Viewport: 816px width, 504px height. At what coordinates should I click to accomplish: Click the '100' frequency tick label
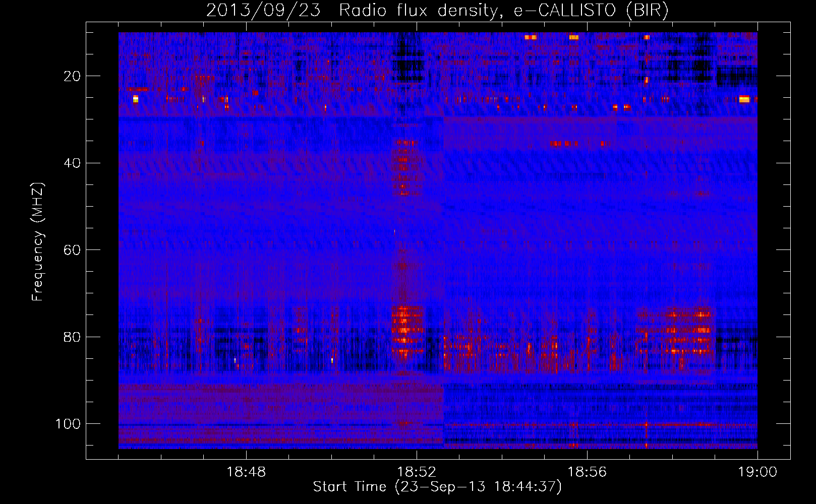pyautogui.click(x=68, y=424)
